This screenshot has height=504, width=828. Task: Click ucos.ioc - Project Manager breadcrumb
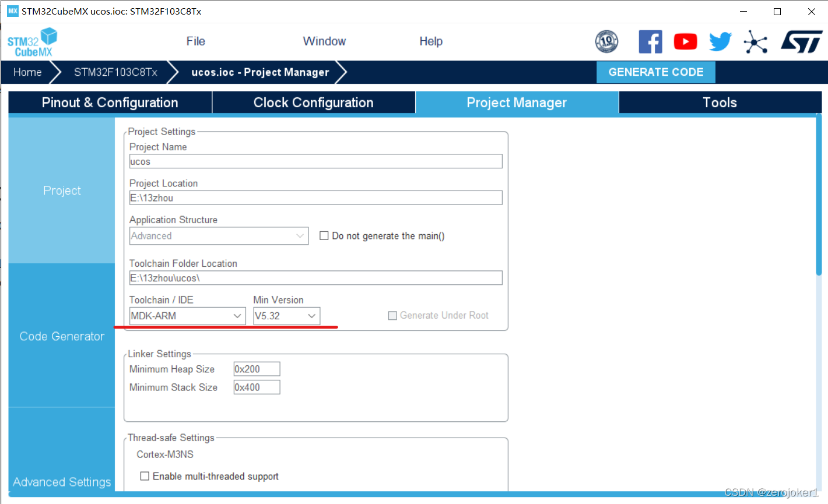point(260,72)
